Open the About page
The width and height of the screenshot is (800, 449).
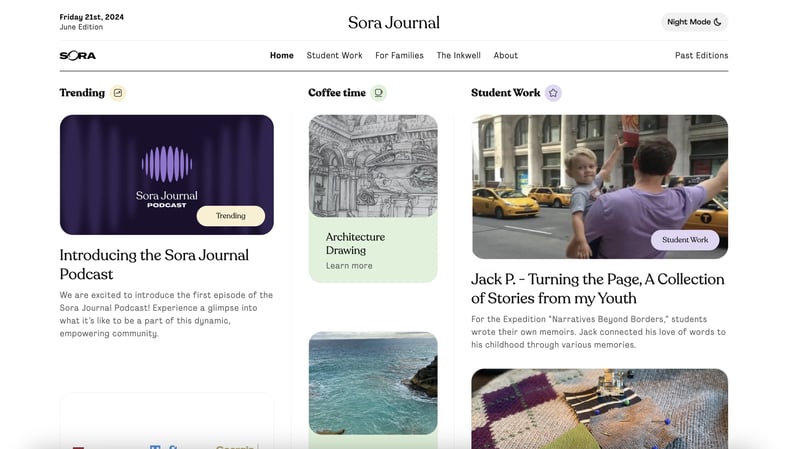(505, 56)
